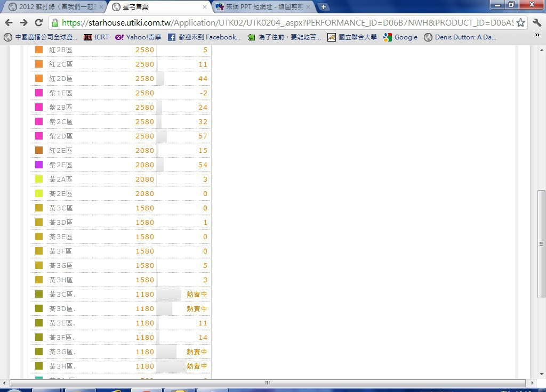Select the 黃3C區 1580 row

click(x=120, y=208)
